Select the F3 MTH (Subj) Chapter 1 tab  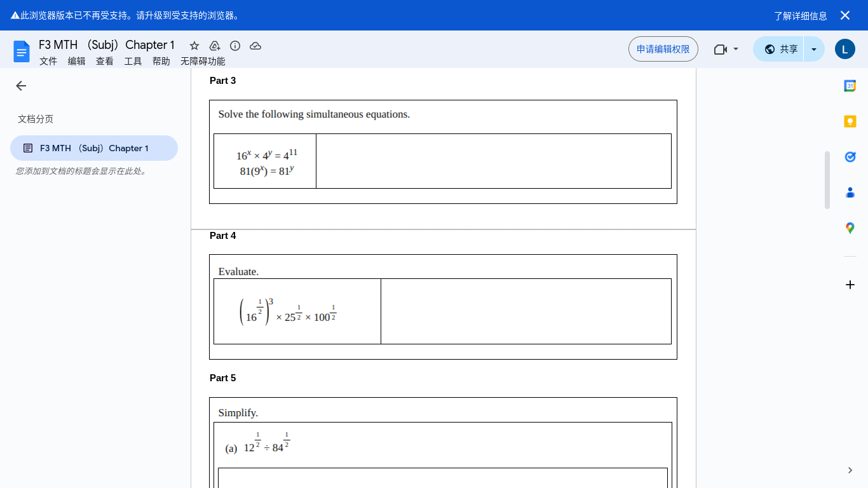pos(94,148)
